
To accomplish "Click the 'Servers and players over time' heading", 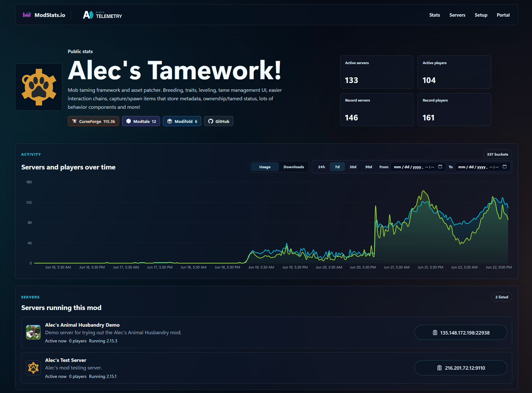I will point(68,167).
